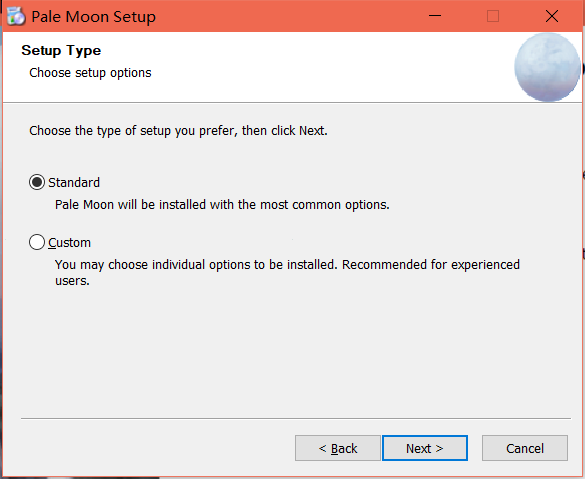Minimize the Pale Moon Setup window

(x=435, y=16)
